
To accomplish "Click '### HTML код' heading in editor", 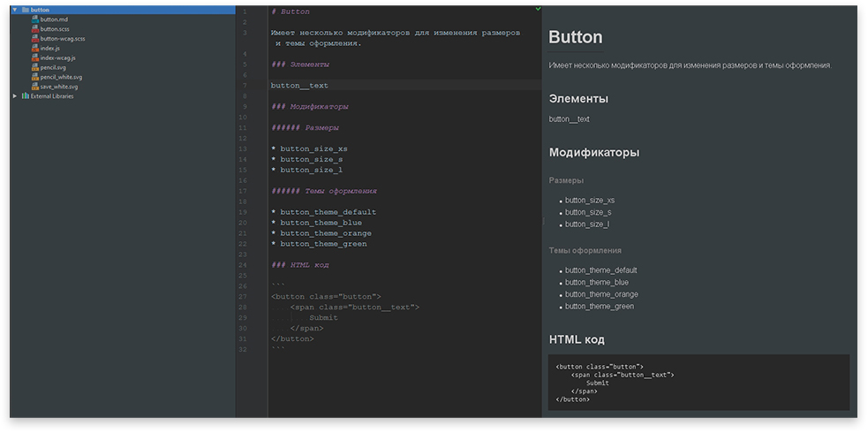I will point(299,265).
